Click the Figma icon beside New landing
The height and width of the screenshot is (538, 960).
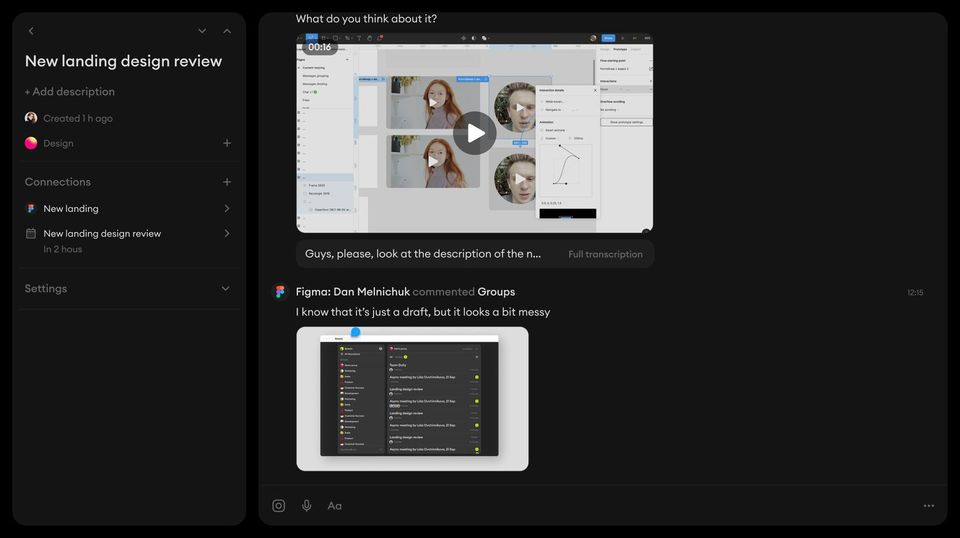31,208
